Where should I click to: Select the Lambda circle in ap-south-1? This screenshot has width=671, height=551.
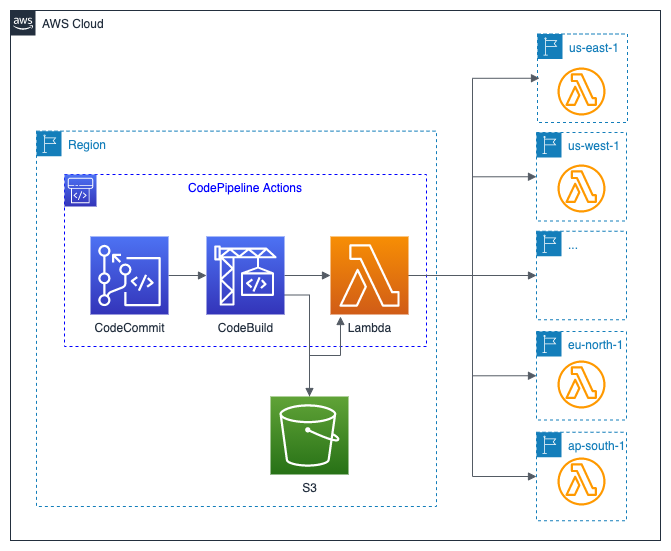pos(581,482)
